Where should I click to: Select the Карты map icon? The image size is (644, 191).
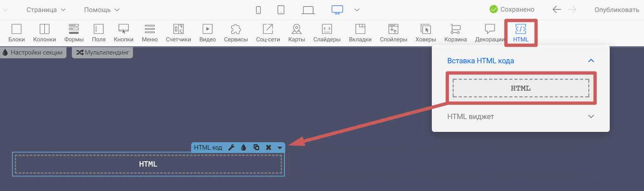coord(296,33)
